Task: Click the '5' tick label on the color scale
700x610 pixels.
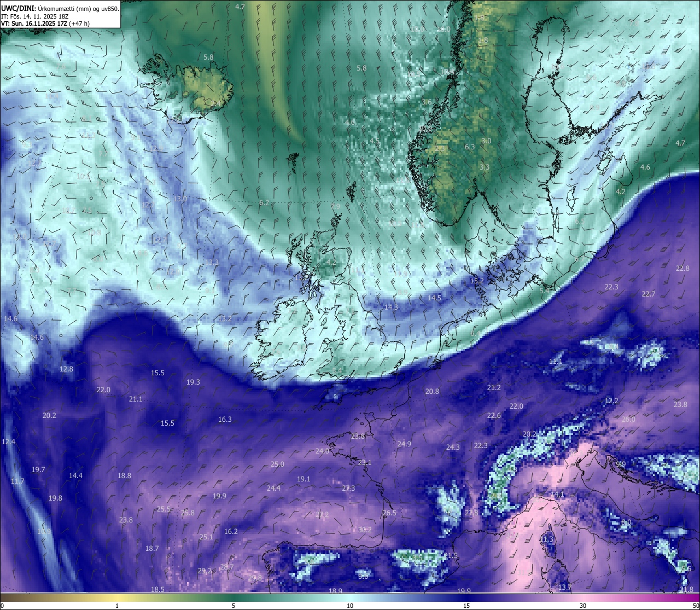Action: tap(234, 606)
